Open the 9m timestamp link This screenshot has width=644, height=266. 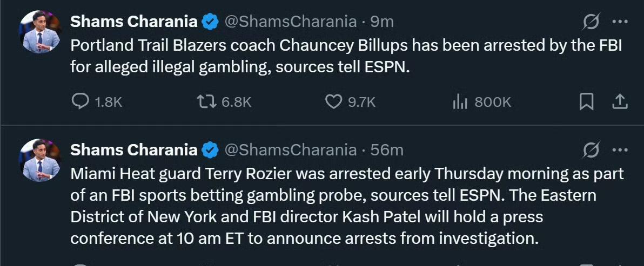382,22
